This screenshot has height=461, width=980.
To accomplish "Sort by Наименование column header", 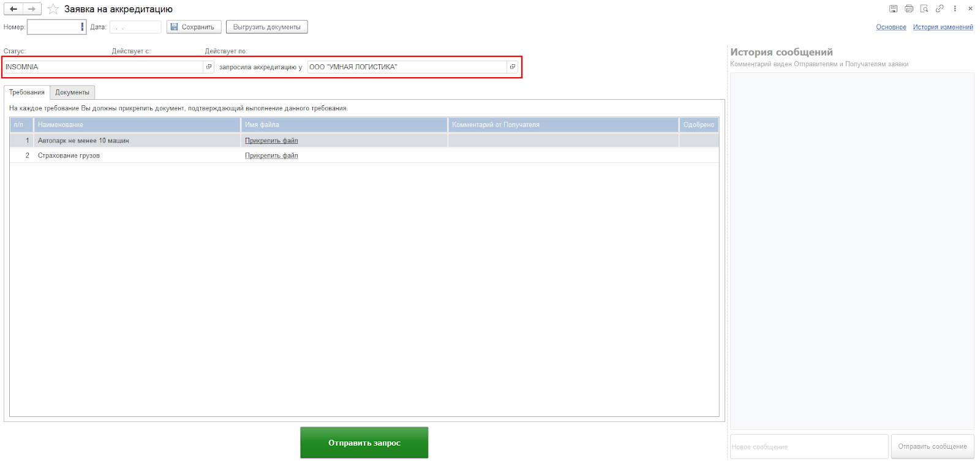I will tap(137, 125).
